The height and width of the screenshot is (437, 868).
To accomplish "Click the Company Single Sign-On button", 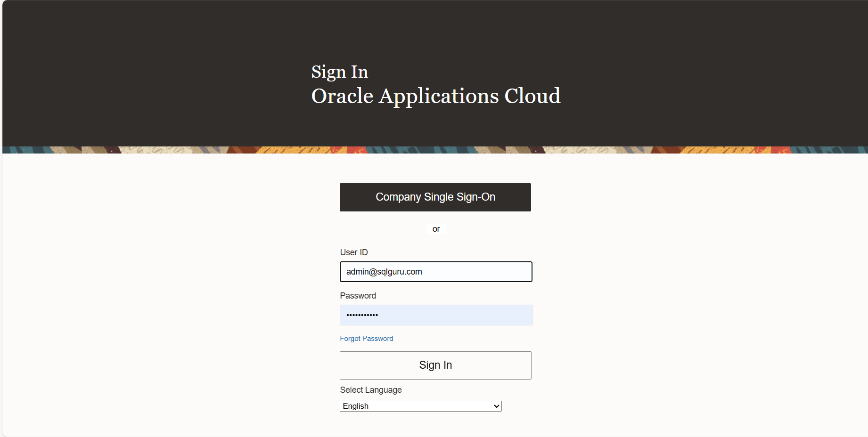I will click(x=435, y=197).
